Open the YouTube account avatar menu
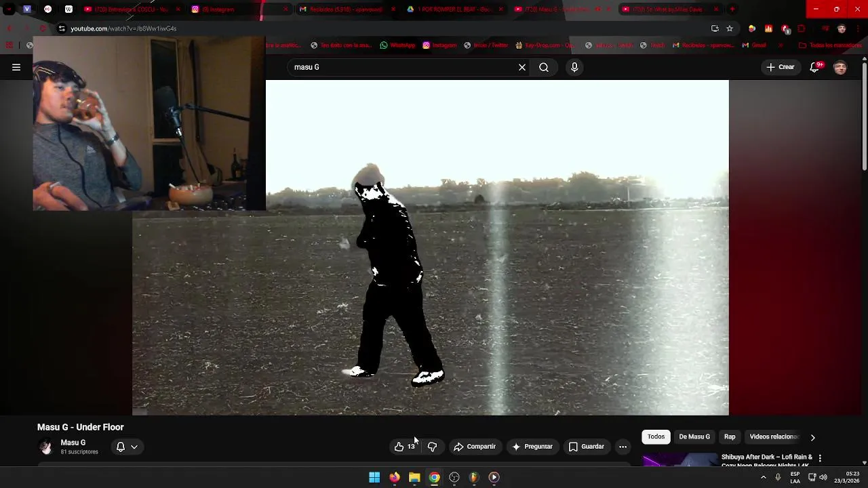Image resolution: width=868 pixels, height=488 pixels. [x=840, y=67]
